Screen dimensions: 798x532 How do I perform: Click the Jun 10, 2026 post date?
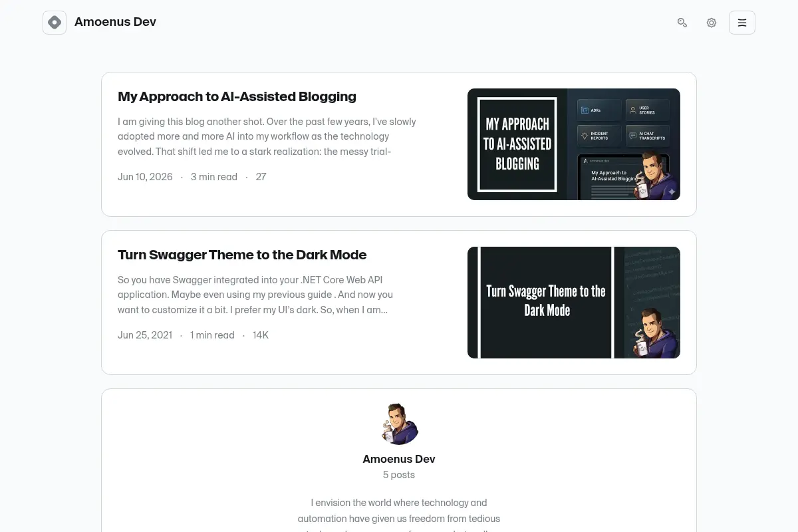pyautogui.click(x=145, y=177)
